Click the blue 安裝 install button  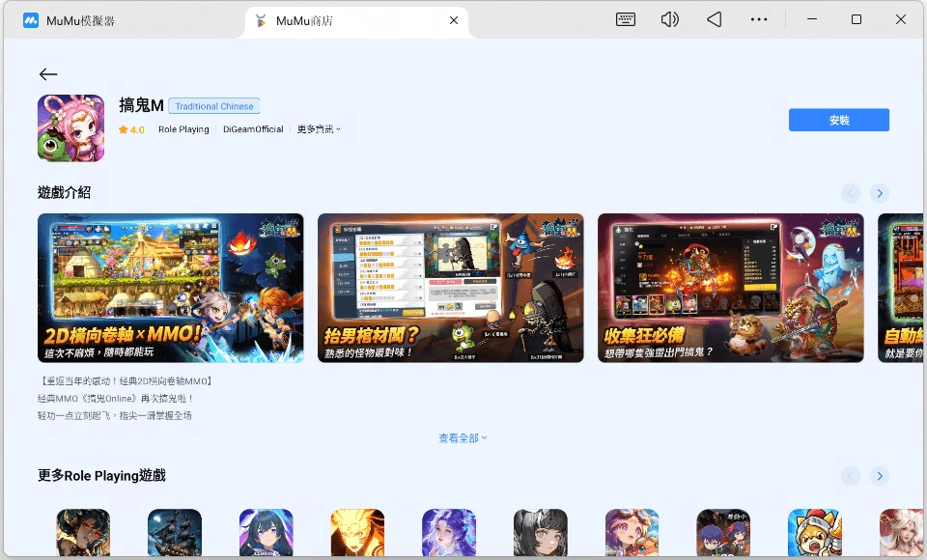(838, 120)
